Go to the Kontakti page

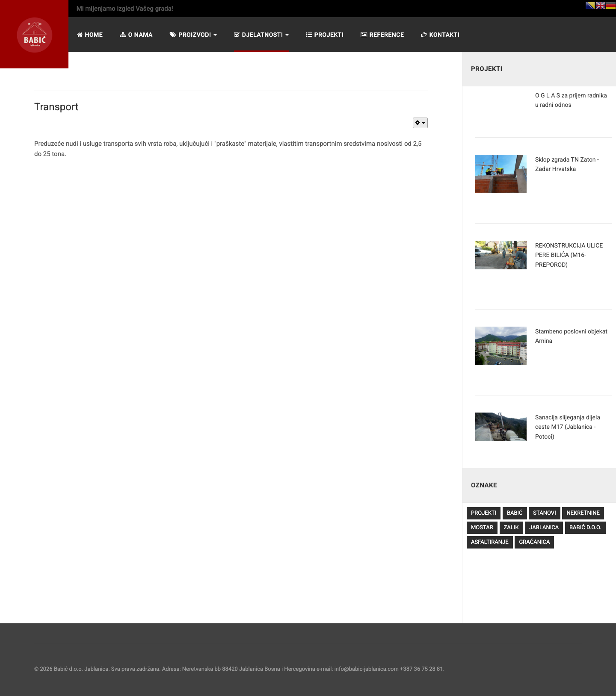[x=440, y=35]
